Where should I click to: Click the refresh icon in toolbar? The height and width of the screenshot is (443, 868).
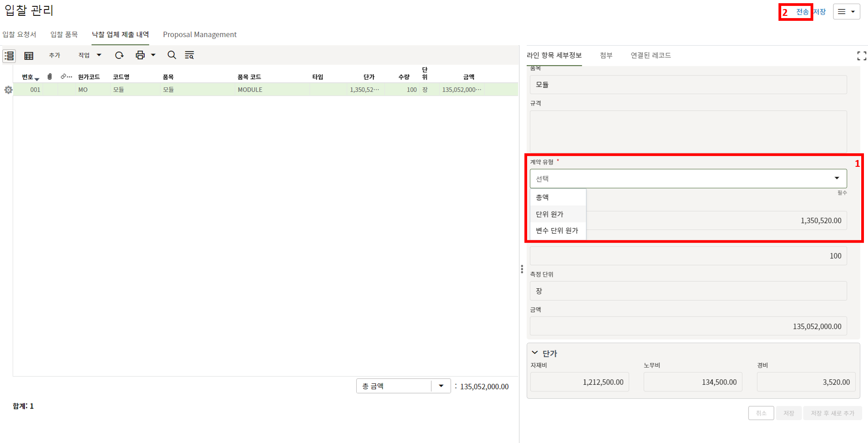(119, 55)
